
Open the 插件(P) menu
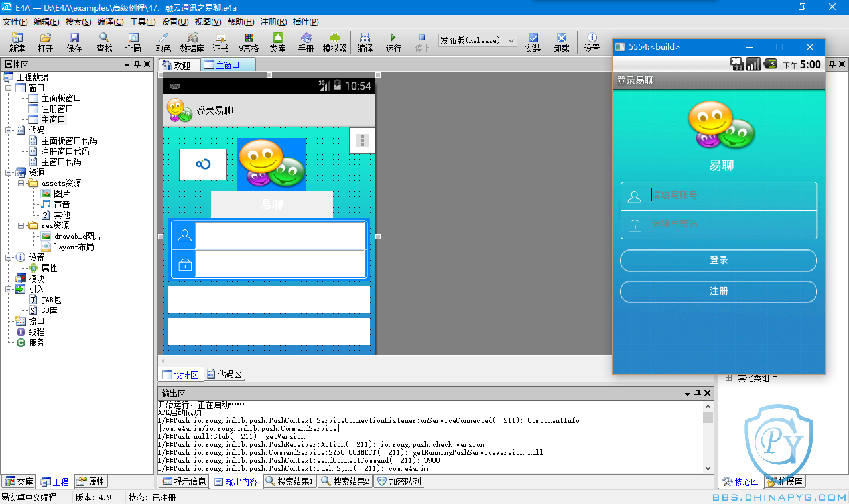pyautogui.click(x=306, y=22)
